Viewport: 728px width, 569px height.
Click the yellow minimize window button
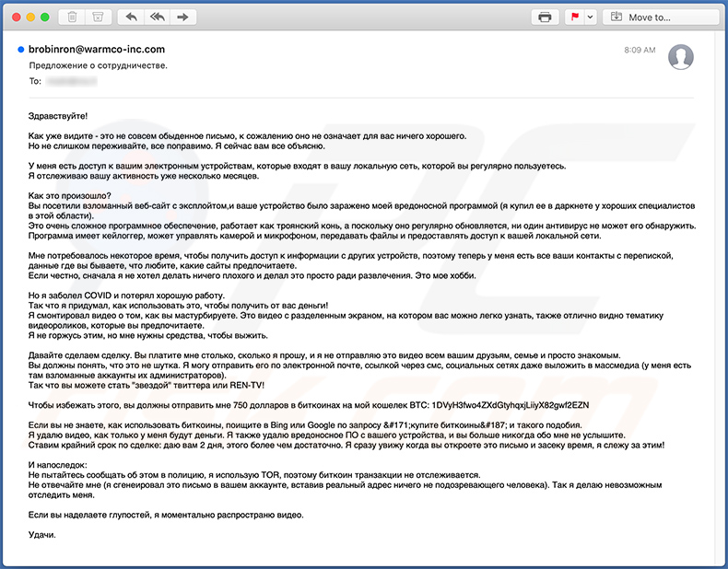pos(30,17)
